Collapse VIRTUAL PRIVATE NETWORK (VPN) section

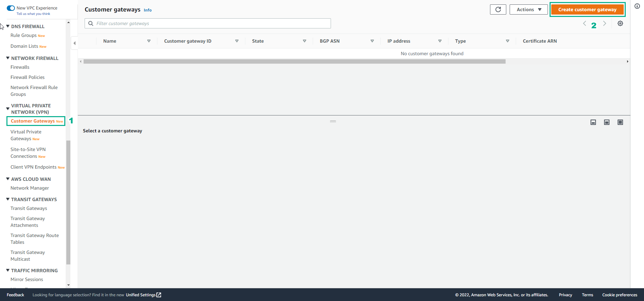click(8, 109)
